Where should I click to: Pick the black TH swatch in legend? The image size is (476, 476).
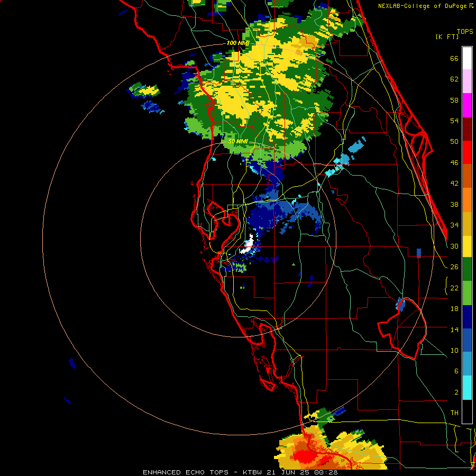coord(467,411)
